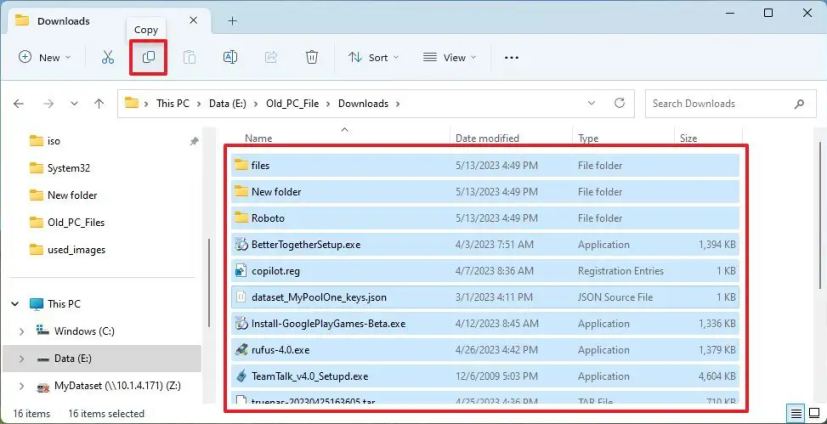Click the Rename toolbar icon
This screenshot has height=424, width=827.
click(230, 57)
